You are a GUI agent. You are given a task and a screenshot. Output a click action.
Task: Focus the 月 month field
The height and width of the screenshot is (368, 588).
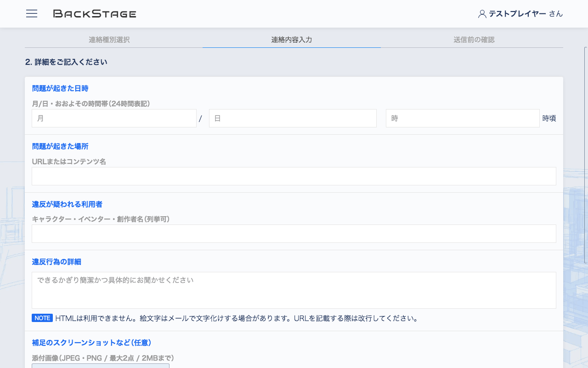click(114, 118)
